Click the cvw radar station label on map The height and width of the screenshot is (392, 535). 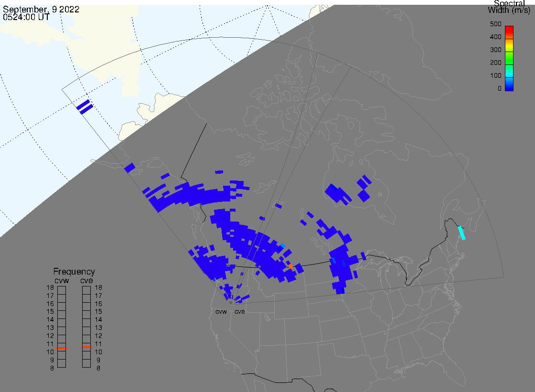(221, 312)
